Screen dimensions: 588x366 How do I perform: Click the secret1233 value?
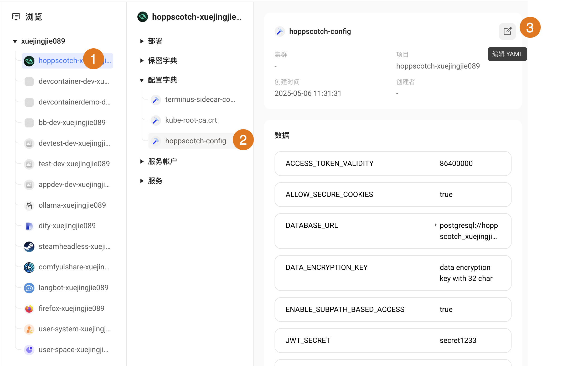coord(458,341)
